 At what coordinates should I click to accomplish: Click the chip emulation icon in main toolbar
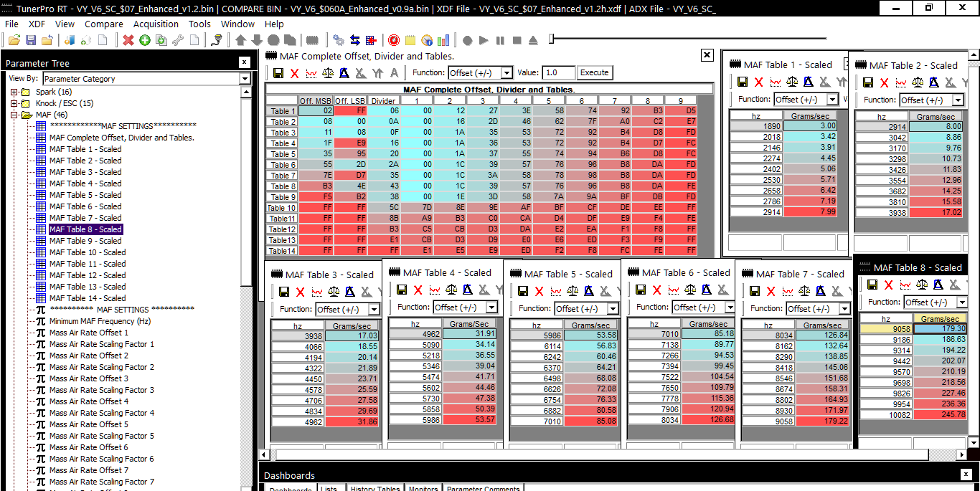pyautogui.click(x=312, y=40)
